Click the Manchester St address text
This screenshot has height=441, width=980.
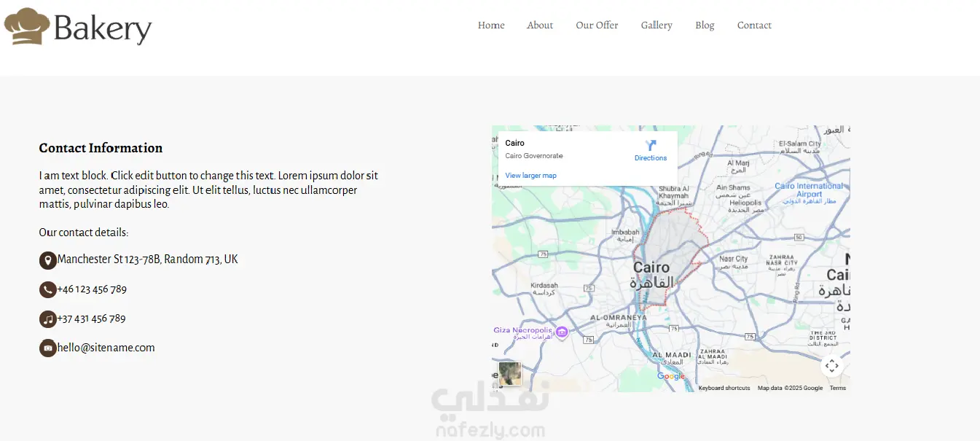148,259
